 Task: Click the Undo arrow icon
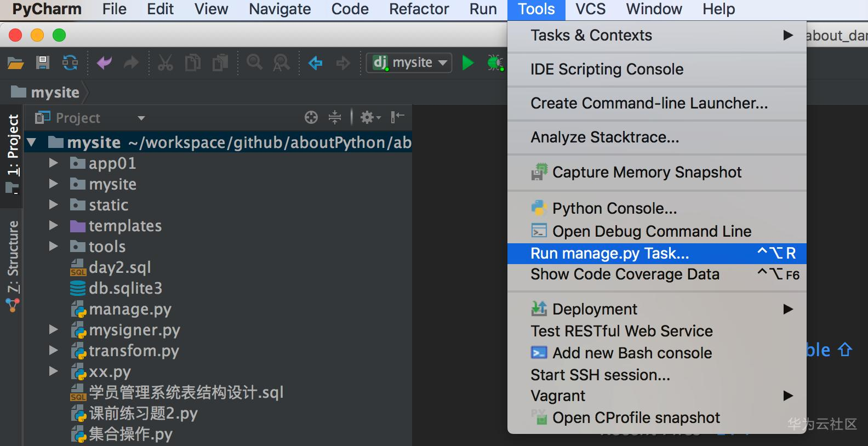point(104,63)
